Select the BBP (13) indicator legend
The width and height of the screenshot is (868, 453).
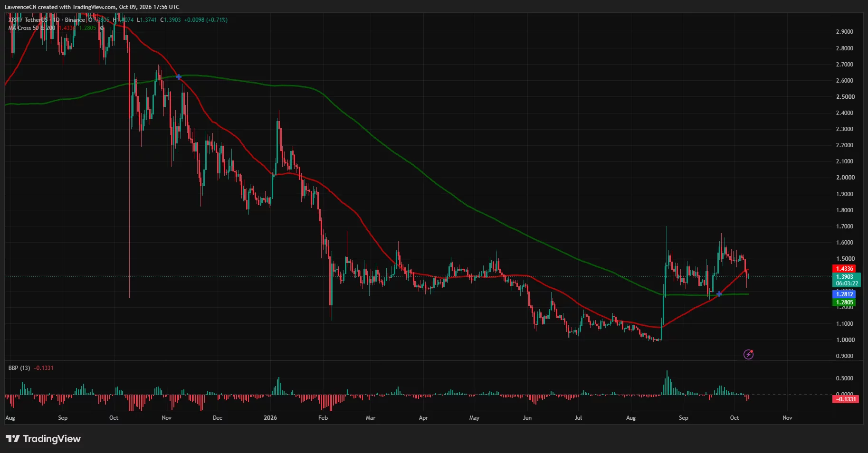[x=19, y=368]
